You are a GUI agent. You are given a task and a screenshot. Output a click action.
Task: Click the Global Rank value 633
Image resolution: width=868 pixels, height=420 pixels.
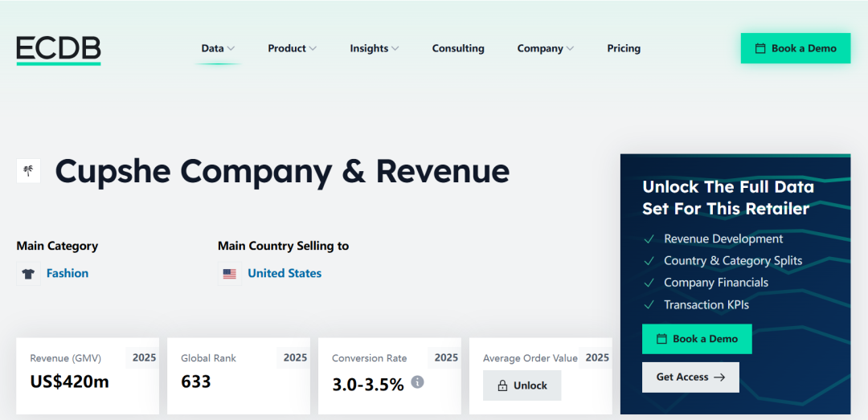[196, 381]
